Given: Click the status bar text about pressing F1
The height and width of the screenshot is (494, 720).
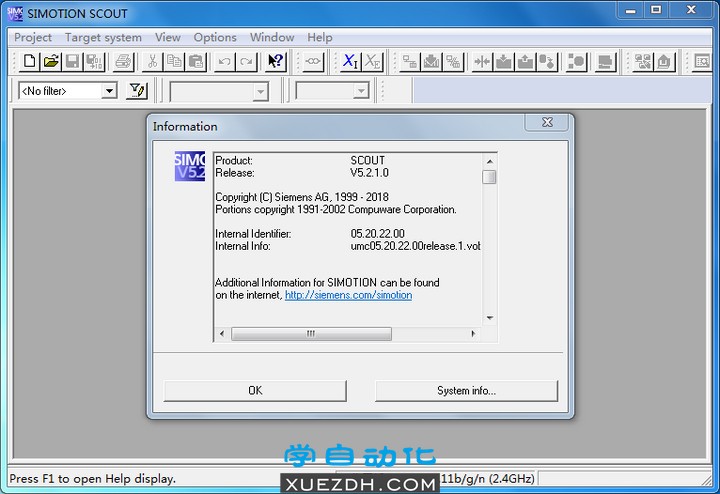Looking at the screenshot, I should [x=92, y=479].
